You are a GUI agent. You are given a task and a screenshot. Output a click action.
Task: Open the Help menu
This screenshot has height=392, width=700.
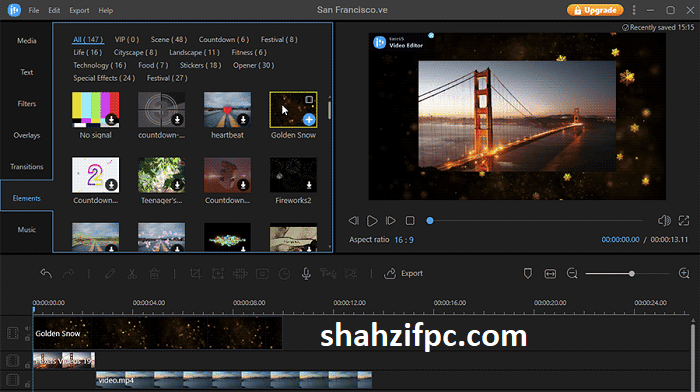pyautogui.click(x=105, y=10)
